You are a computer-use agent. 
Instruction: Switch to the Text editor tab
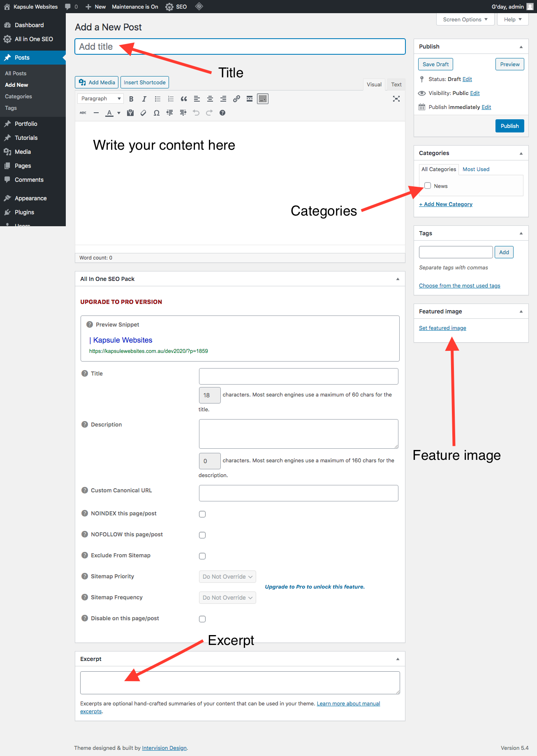pyautogui.click(x=396, y=84)
